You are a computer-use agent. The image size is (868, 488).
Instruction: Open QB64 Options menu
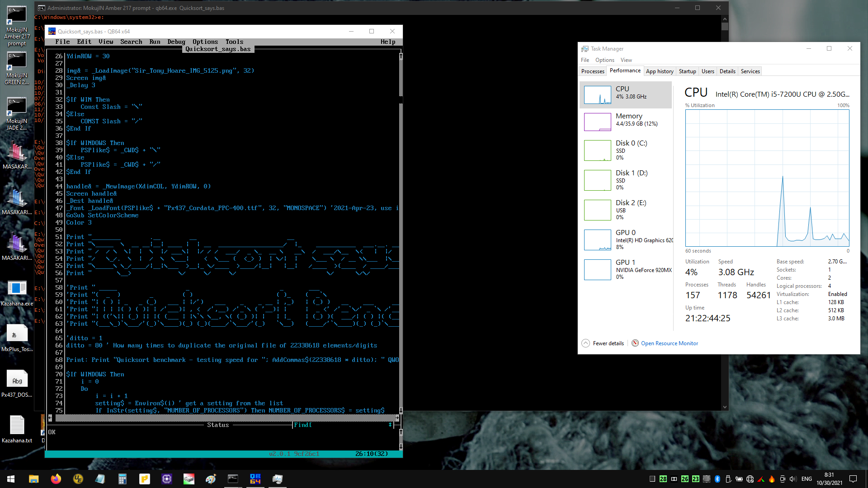click(205, 42)
